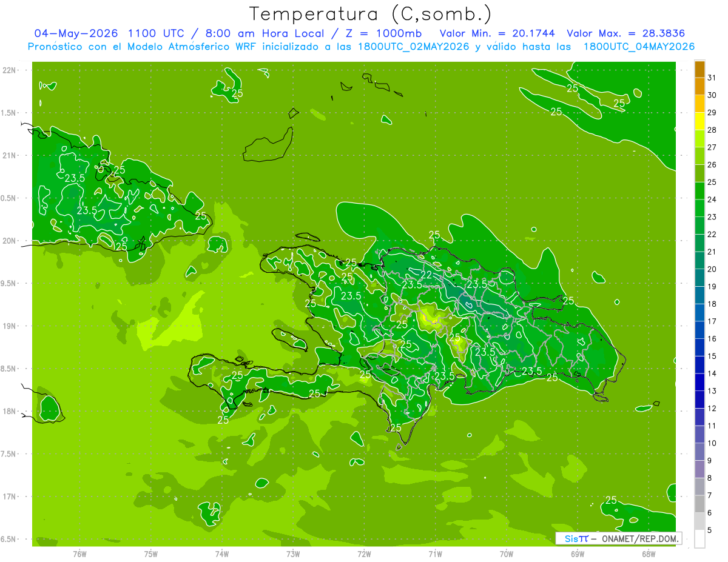
Task: Click the 72W longitude axis label
Action: click(364, 554)
